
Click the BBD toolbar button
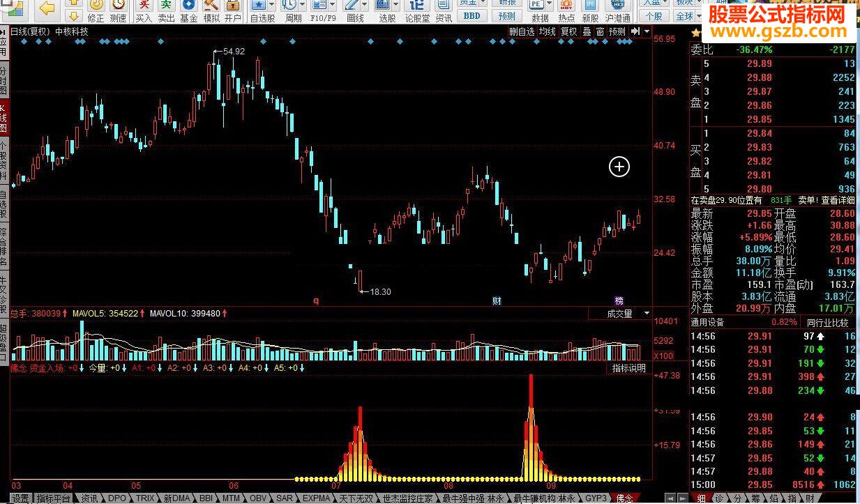point(472,15)
